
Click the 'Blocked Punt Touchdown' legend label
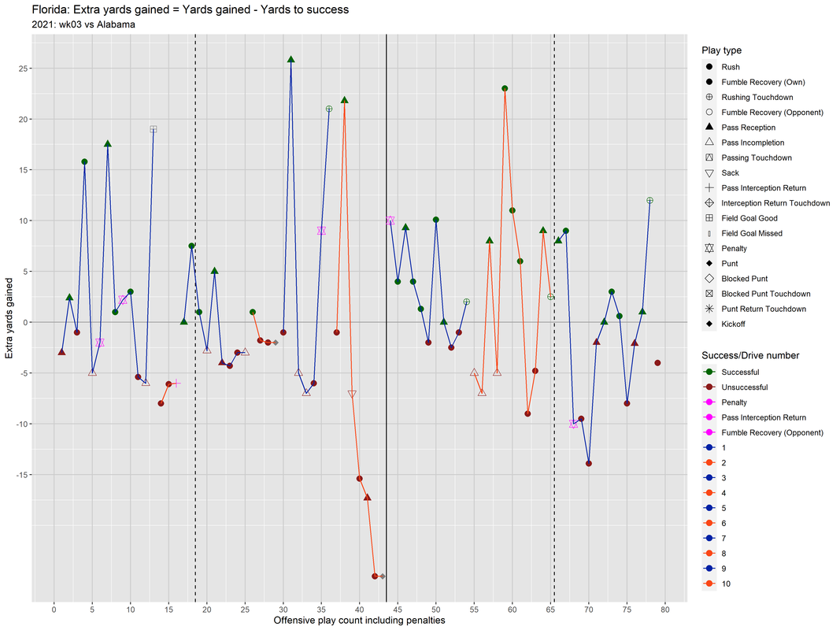click(x=765, y=294)
